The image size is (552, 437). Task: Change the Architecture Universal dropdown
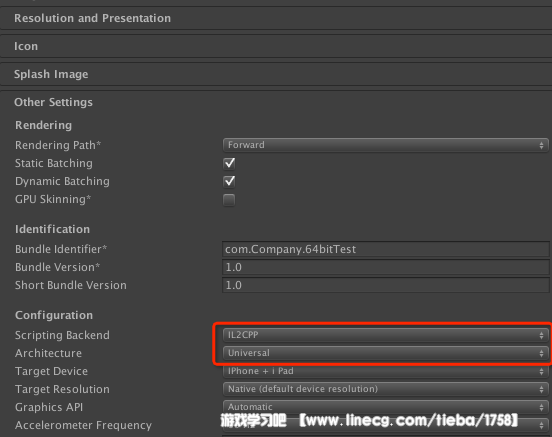(385, 353)
